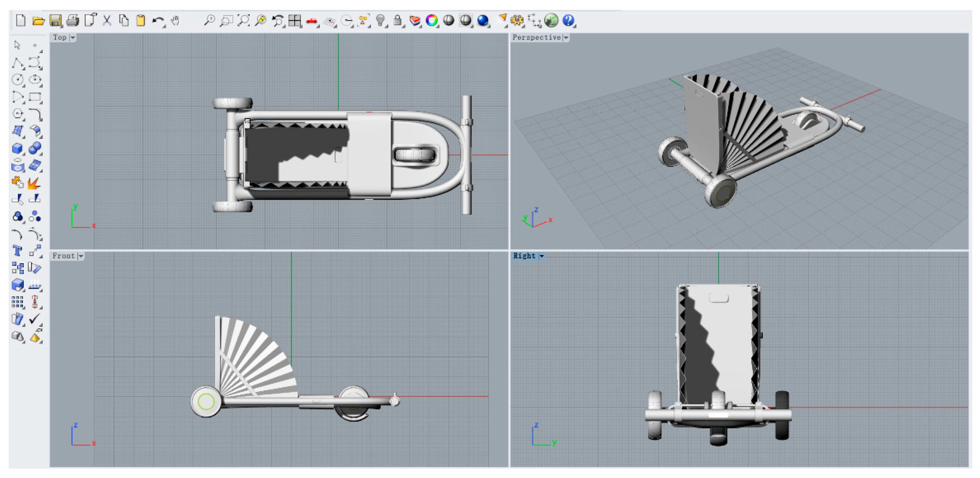Activate the Right viewport title label
Screen dimensions: 980x478
point(524,256)
